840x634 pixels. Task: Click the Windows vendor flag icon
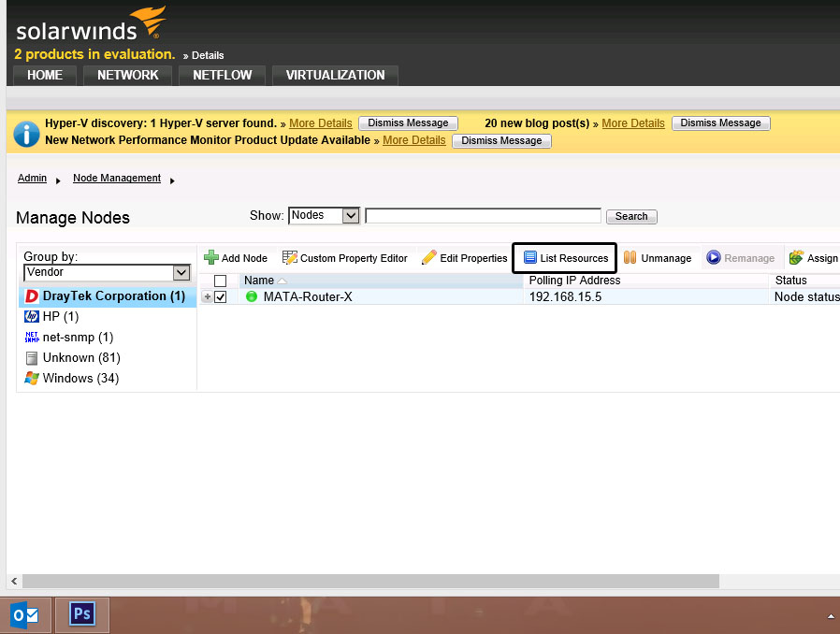32,378
